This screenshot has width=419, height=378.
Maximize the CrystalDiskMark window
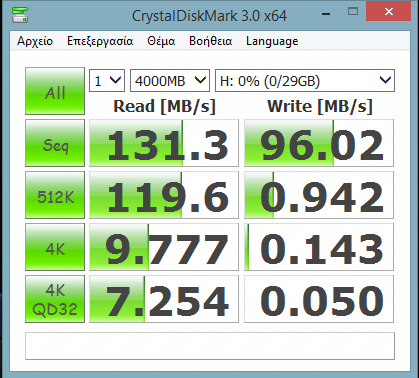[353, 12]
